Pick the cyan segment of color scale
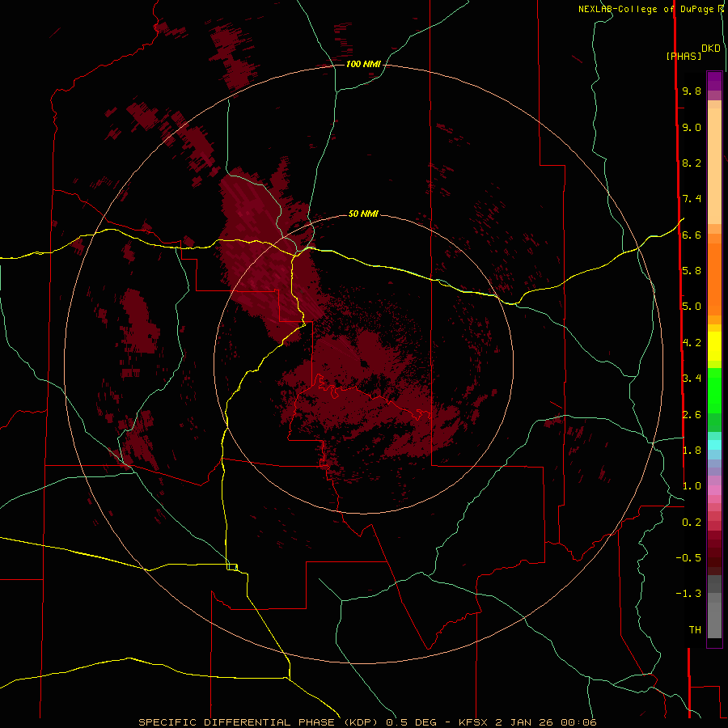Screen dimensions: 728x728 click(x=714, y=445)
